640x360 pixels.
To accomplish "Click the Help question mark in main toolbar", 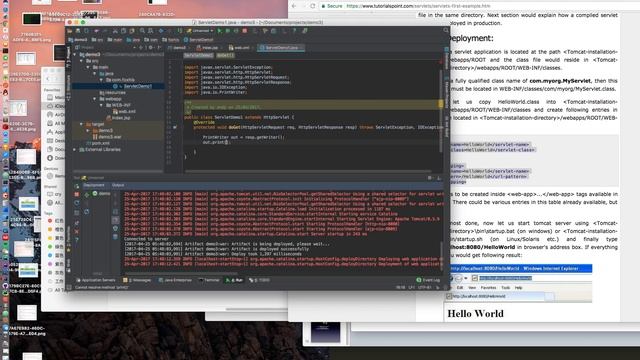I will coord(294,31).
